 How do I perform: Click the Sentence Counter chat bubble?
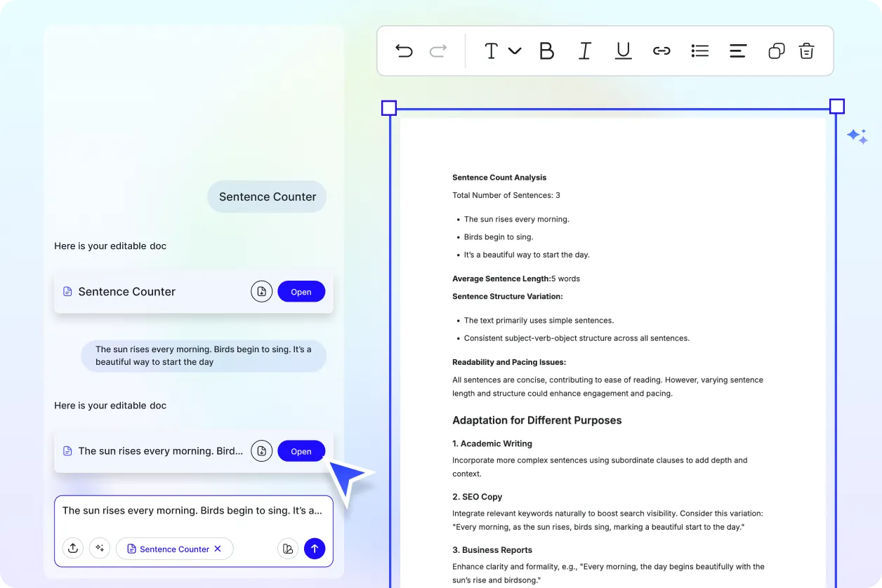[267, 196]
